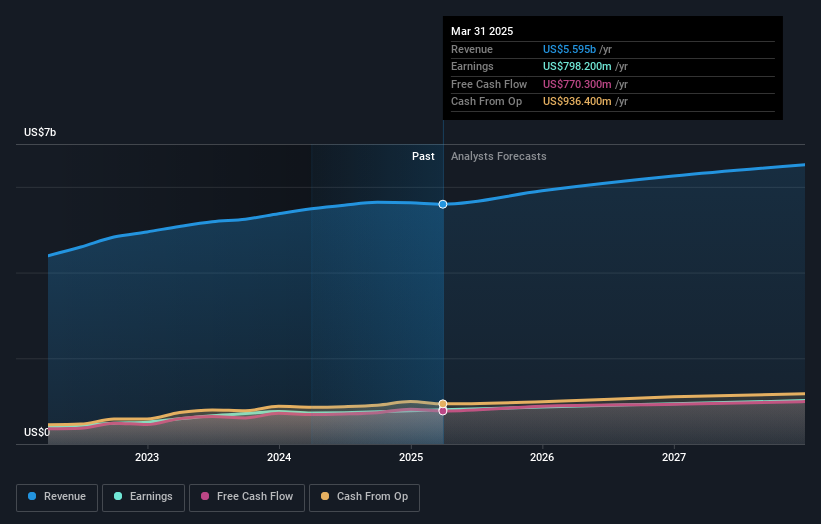Click the 2023 x-axis label
821x524 pixels.
147,457
